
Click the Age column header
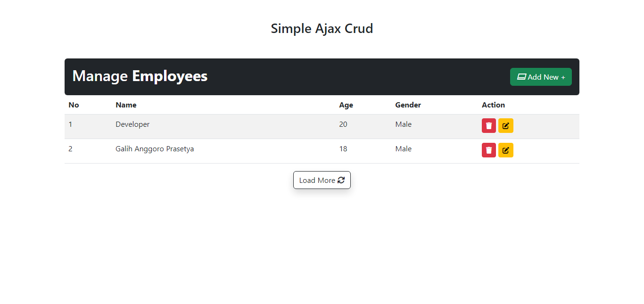346,105
